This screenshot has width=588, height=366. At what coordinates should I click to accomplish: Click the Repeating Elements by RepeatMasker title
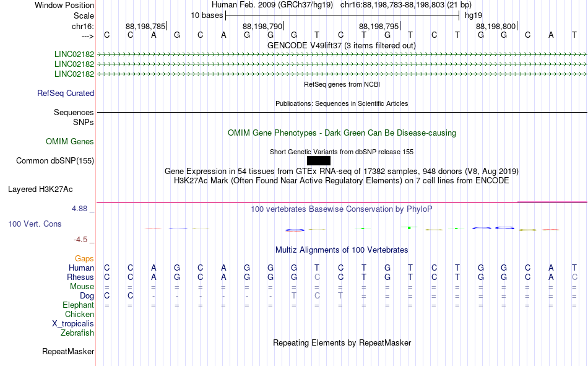(342, 342)
